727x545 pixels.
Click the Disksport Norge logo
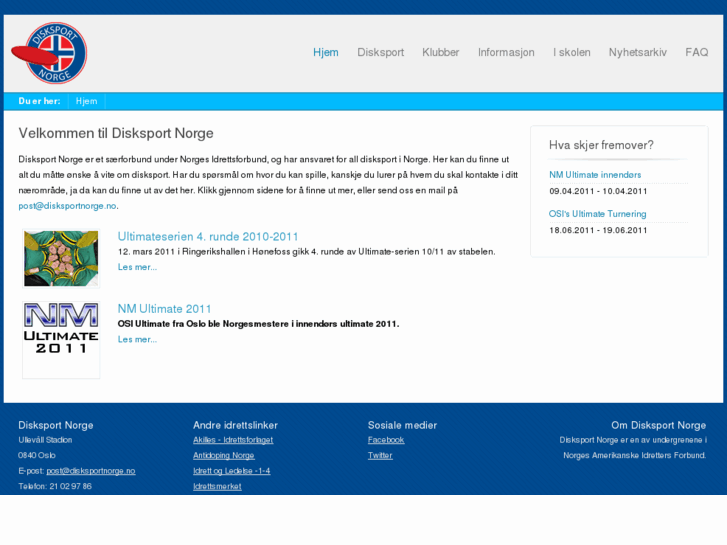(50, 53)
